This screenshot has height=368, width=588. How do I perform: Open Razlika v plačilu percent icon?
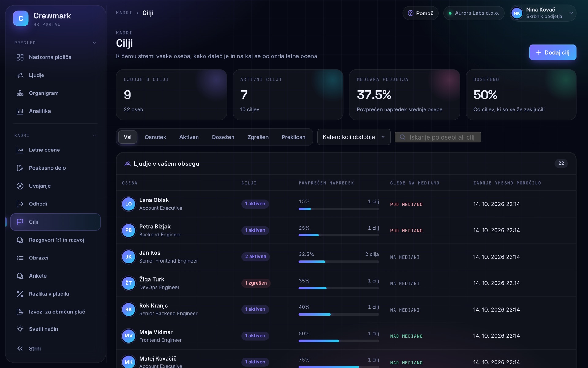20,294
